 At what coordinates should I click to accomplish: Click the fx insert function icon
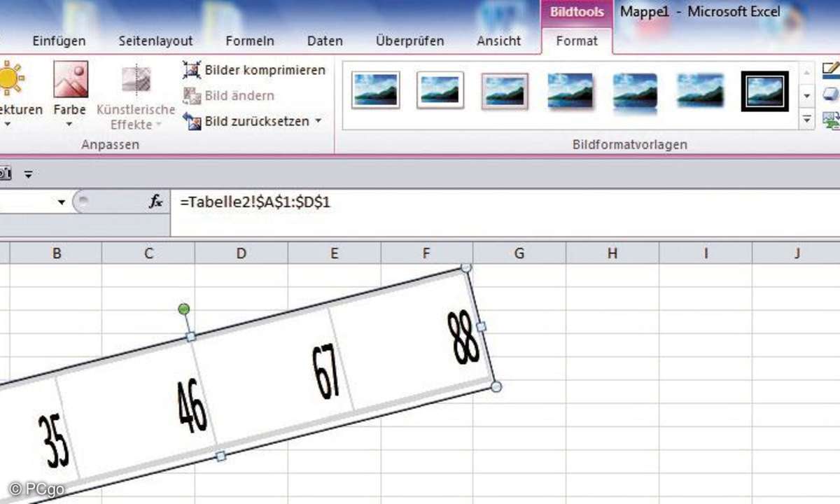pyautogui.click(x=155, y=202)
